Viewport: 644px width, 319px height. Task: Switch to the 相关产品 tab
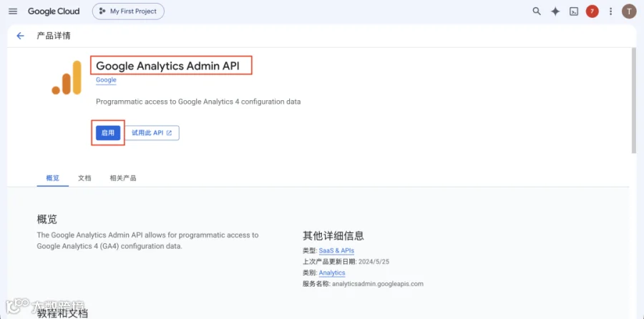coord(123,178)
